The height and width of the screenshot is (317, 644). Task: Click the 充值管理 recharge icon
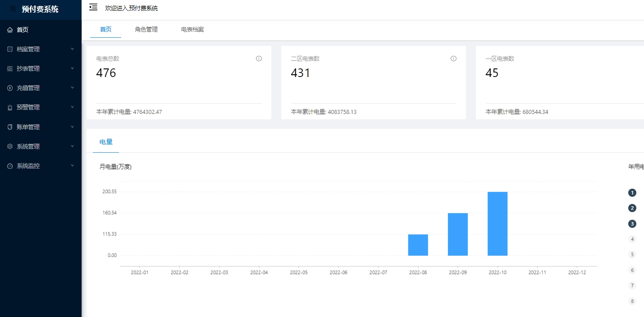(10, 88)
